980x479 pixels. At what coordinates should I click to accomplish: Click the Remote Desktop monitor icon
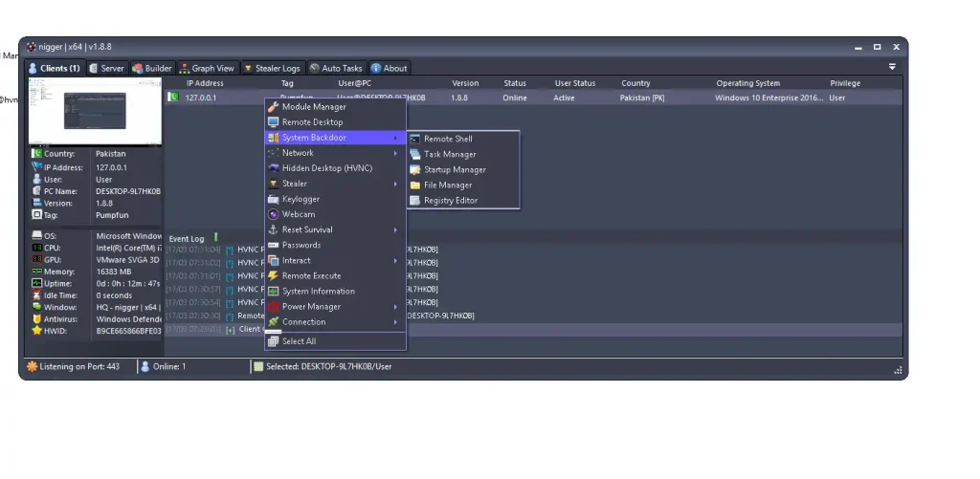point(274,122)
